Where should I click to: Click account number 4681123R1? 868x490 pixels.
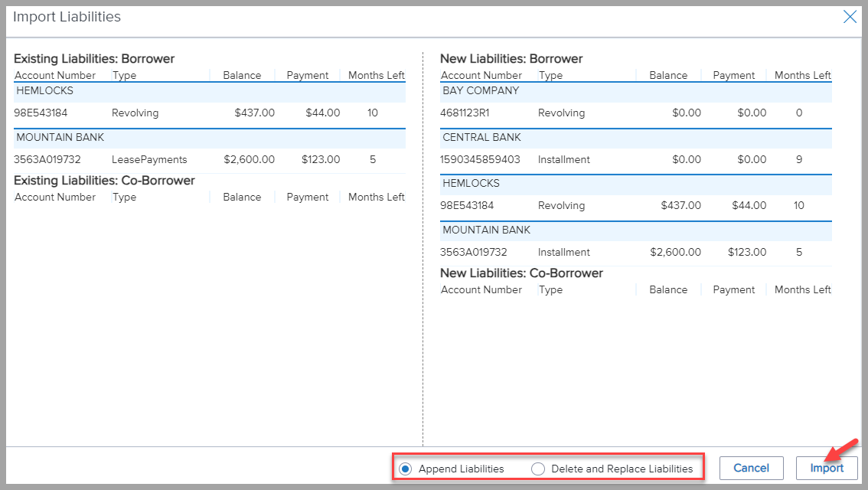click(465, 113)
